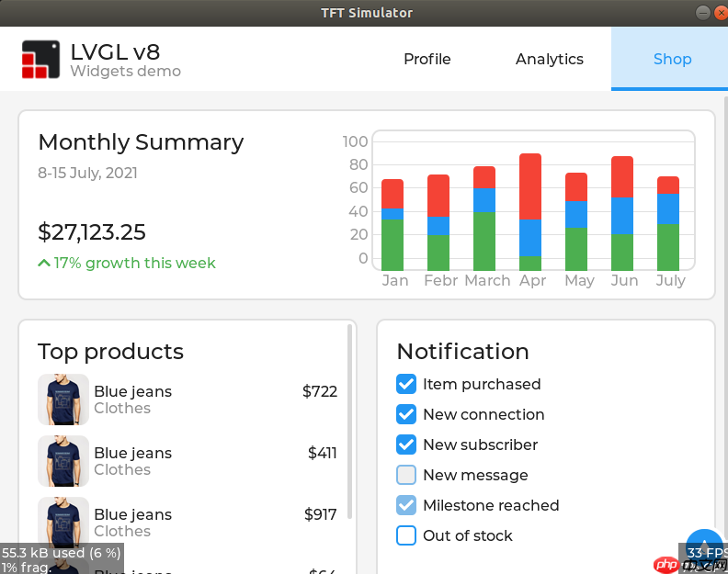Click the April bar in the chart
728x574 pixels.
click(530, 211)
